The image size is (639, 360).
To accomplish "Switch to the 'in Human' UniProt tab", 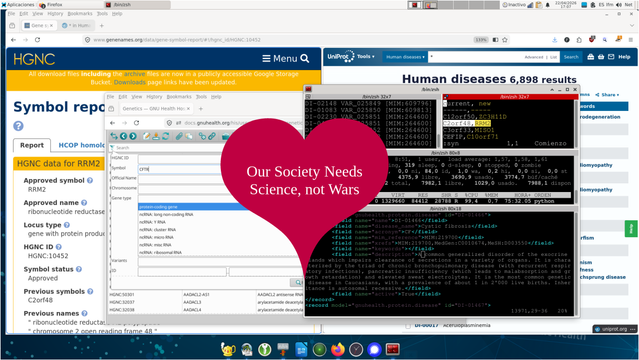I will (x=77, y=25).
